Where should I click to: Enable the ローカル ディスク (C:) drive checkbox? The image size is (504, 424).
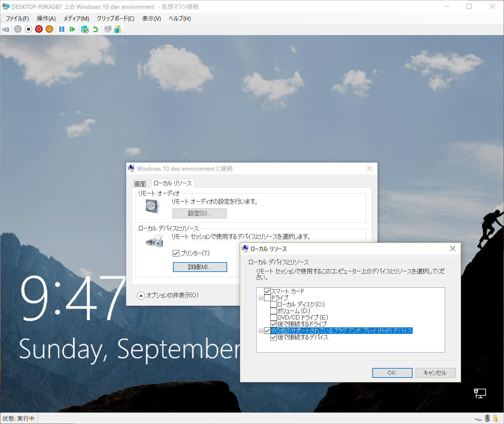[x=274, y=304]
